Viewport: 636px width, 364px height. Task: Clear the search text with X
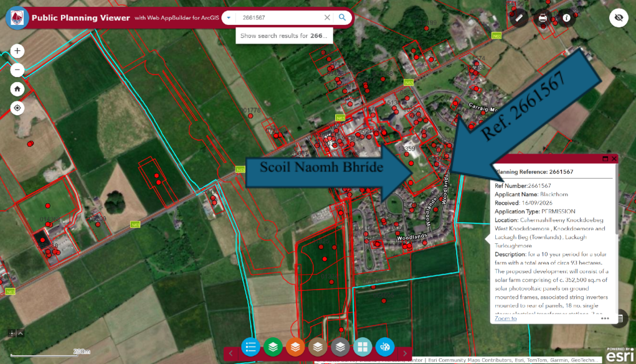click(327, 18)
